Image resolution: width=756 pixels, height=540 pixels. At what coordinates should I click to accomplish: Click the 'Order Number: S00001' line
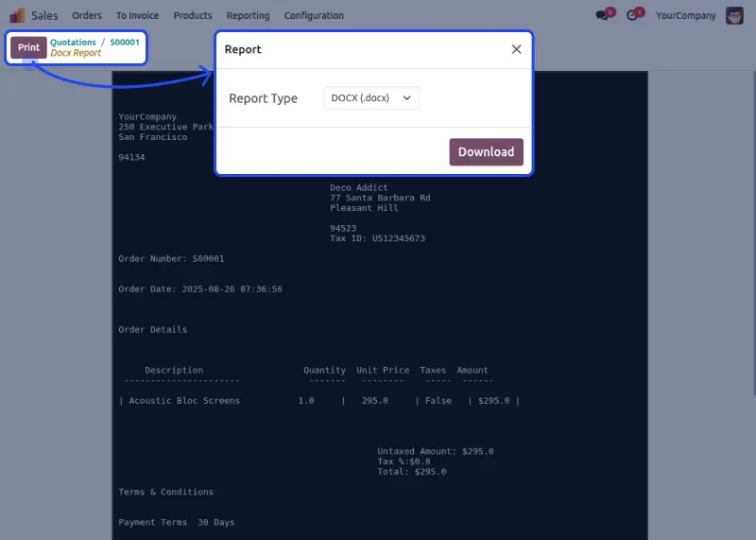coord(171,259)
